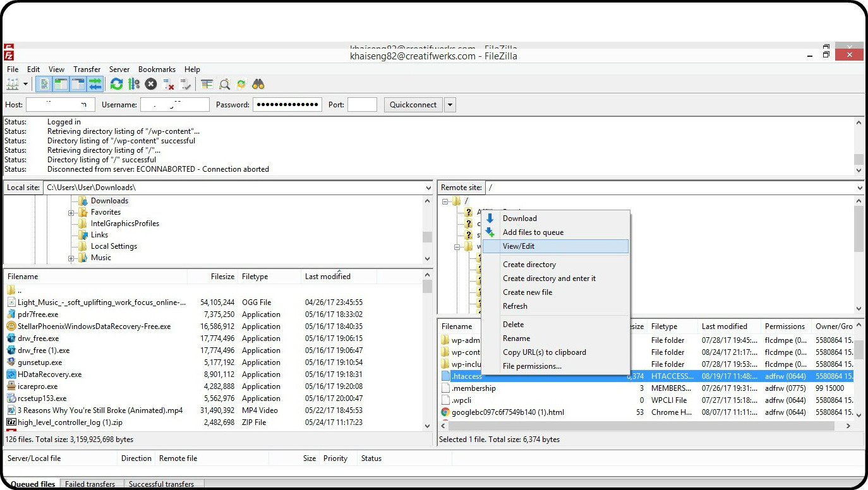The width and height of the screenshot is (868, 490).
Task: Click the binoculars file search icon
Action: 258,84
